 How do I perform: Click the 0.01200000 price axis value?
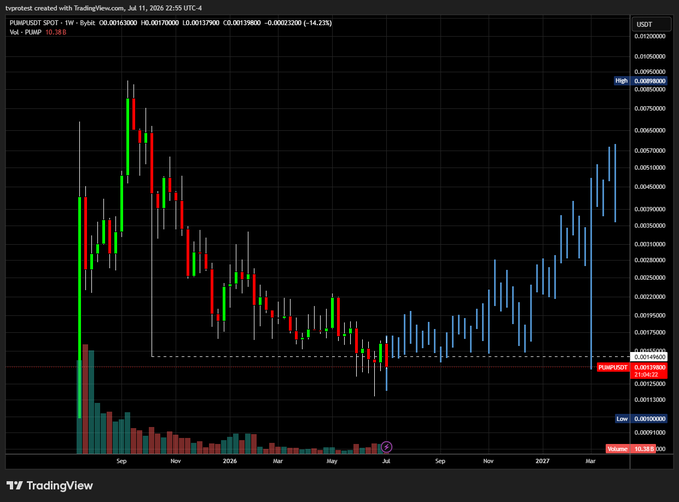coord(650,36)
